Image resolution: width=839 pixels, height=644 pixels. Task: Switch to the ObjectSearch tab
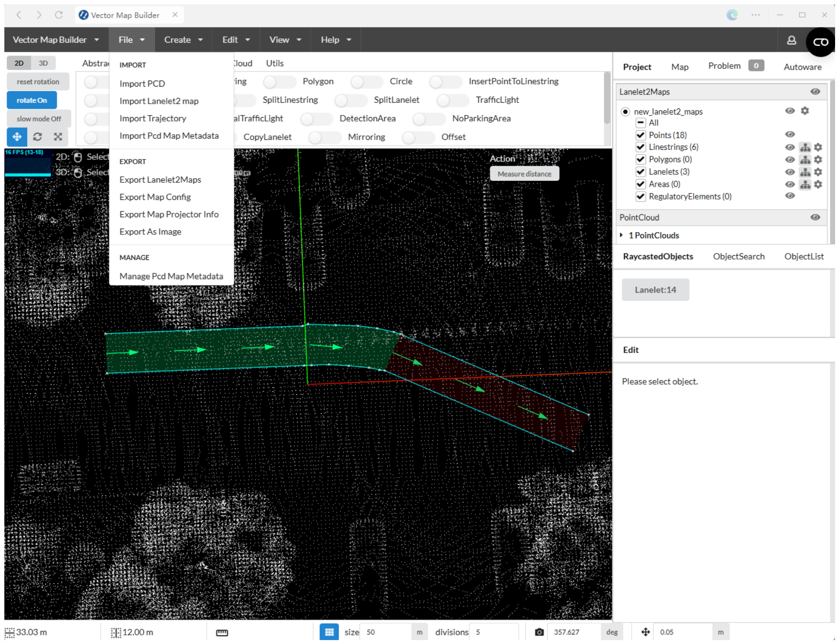tap(739, 256)
